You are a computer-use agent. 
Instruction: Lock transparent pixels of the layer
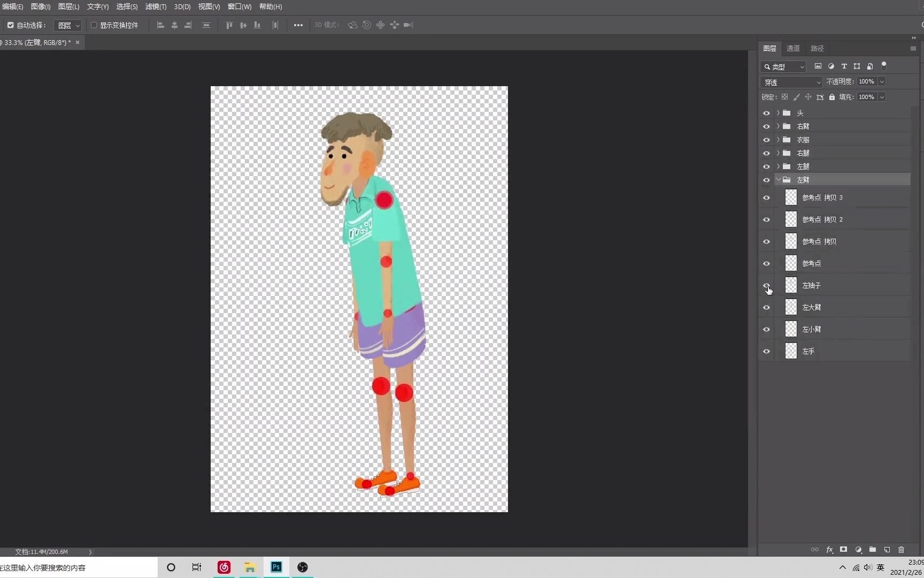[784, 97]
